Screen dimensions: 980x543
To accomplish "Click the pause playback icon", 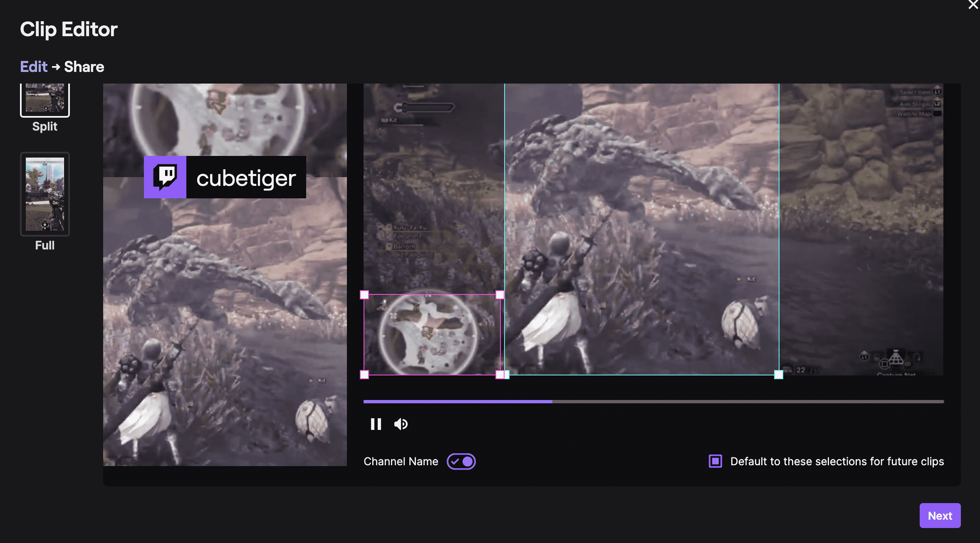I will point(376,423).
